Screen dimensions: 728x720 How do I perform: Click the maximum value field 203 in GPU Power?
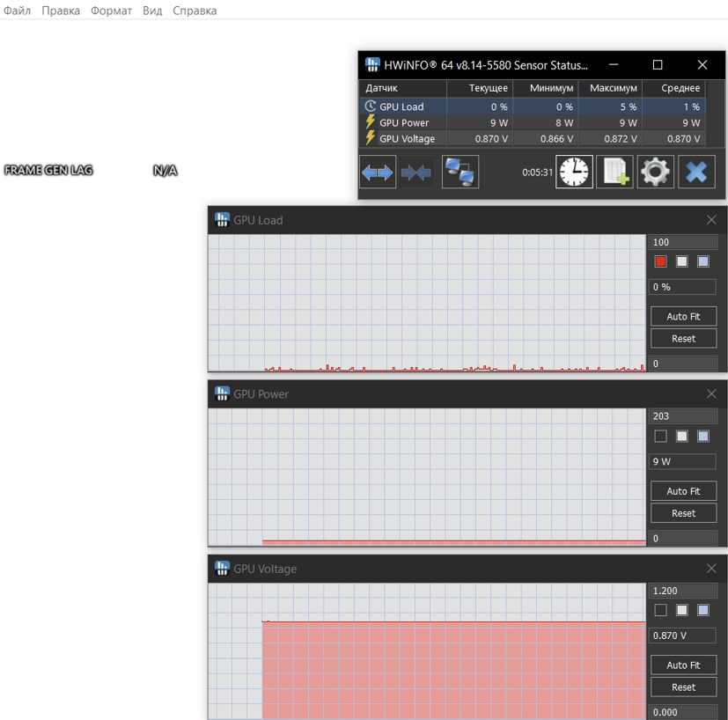[683, 416]
